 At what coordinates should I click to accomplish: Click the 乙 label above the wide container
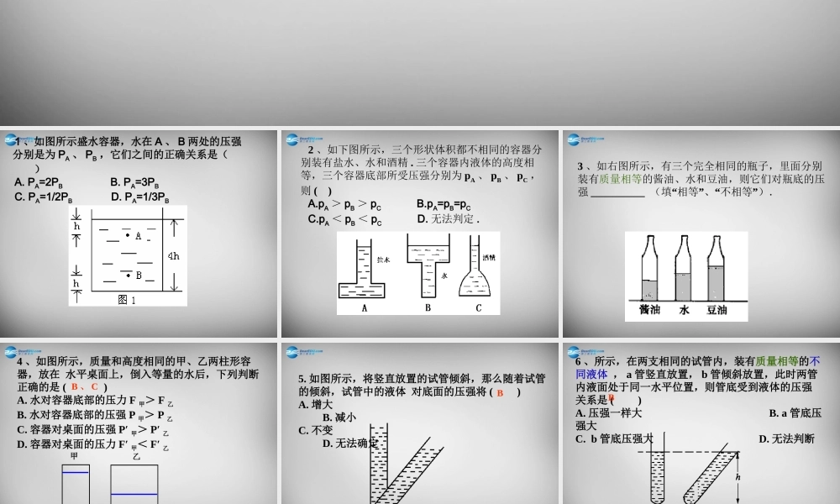[136, 457]
